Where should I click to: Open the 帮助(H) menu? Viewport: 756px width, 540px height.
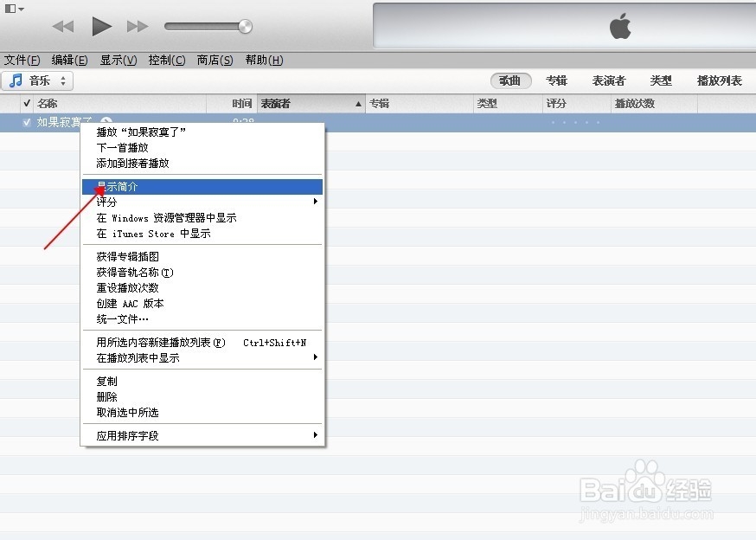click(264, 61)
